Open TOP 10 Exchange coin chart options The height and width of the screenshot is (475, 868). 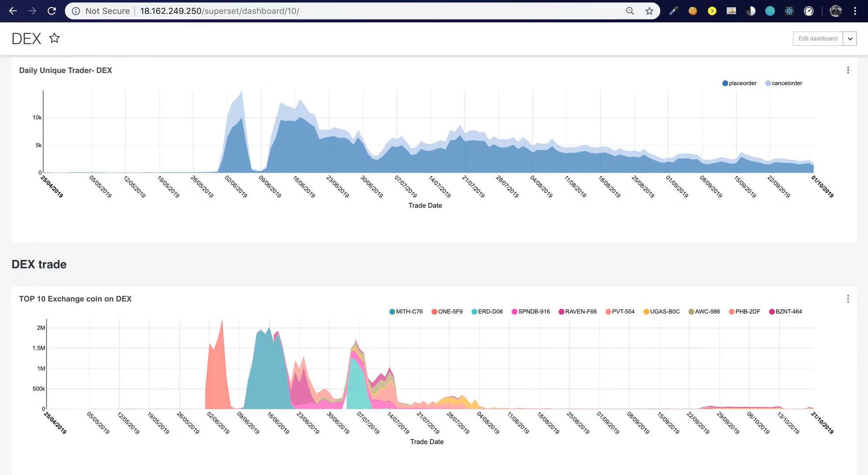(848, 299)
